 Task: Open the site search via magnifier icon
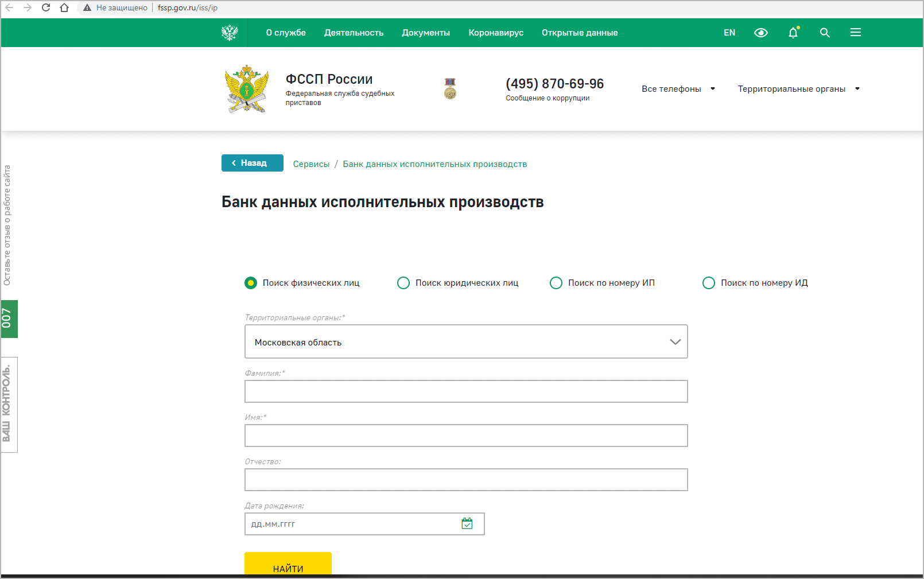(x=825, y=33)
